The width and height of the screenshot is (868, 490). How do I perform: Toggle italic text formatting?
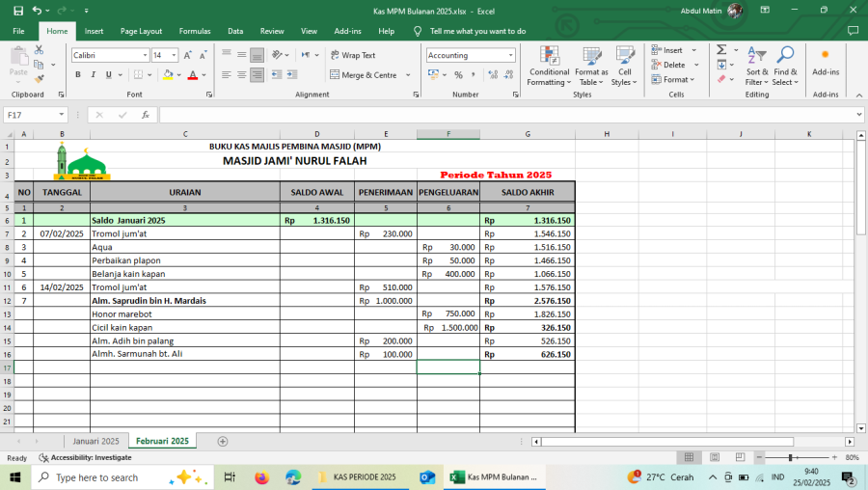pos(94,74)
